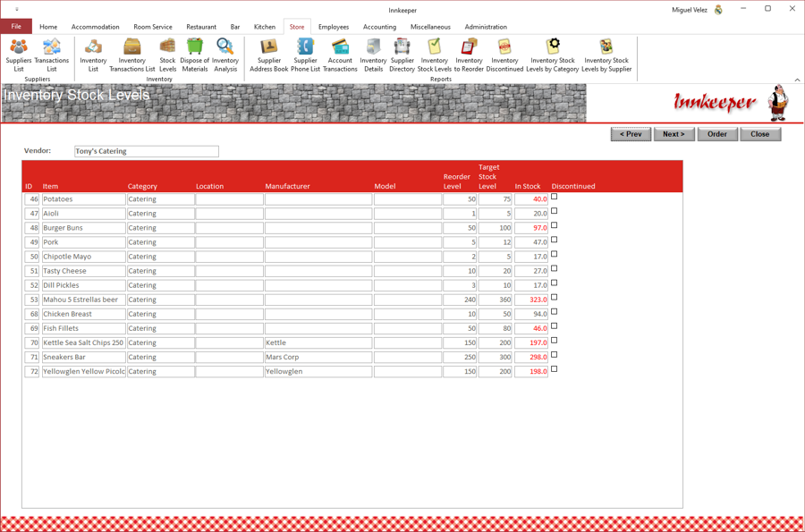Click the Next > button

coord(674,134)
